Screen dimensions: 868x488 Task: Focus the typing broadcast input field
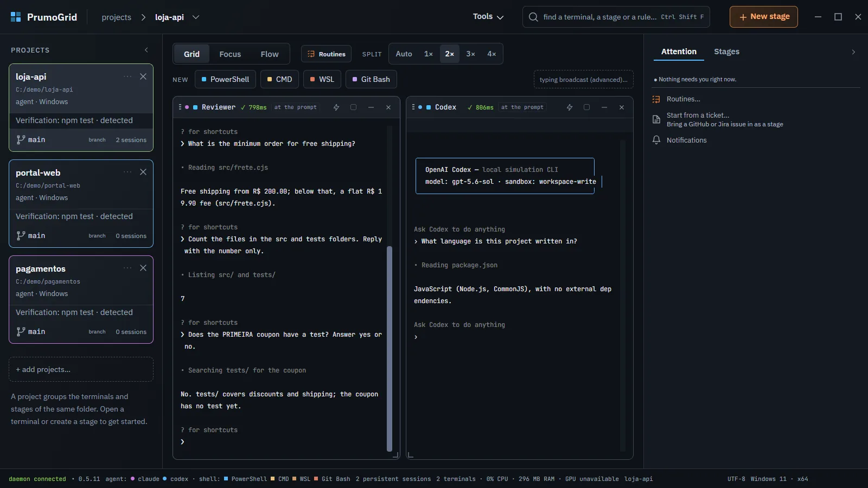[x=584, y=79]
